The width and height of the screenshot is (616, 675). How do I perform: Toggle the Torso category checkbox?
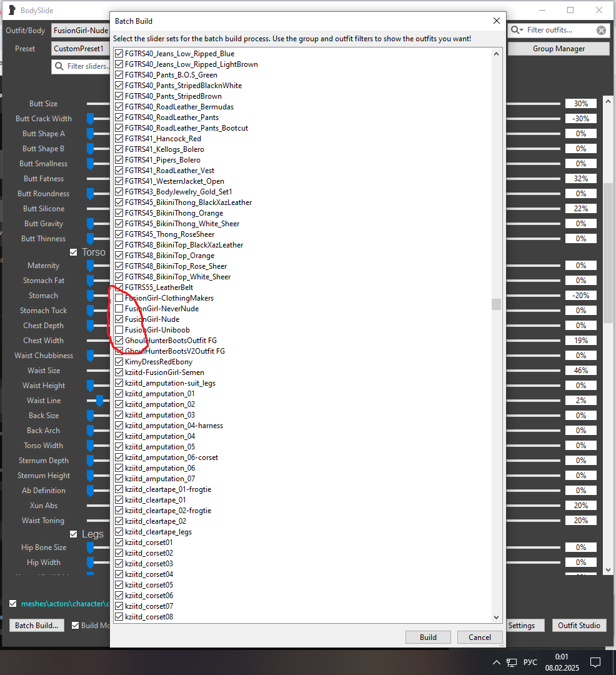coord(73,252)
